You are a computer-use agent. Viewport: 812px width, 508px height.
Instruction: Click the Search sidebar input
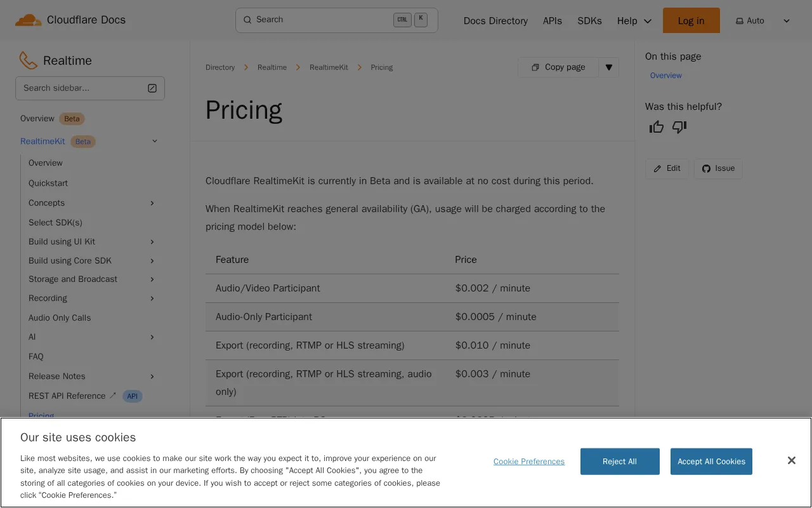[90, 88]
